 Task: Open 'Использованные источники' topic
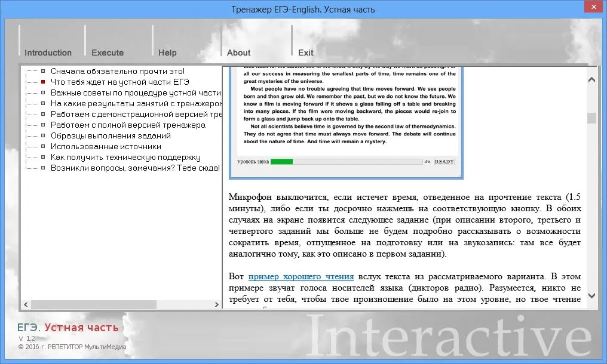[106, 147]
